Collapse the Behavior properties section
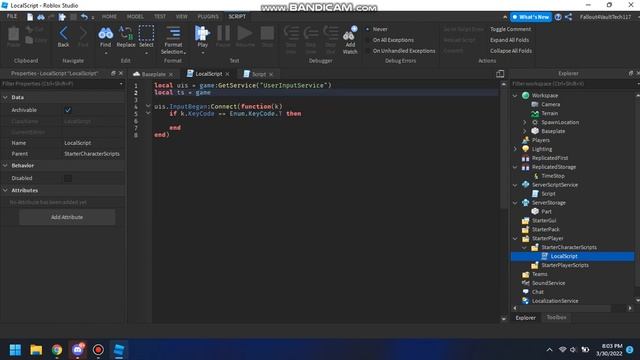Image resolution: width=640 pixels, height=360 pixels. click(x=5, y=166)
